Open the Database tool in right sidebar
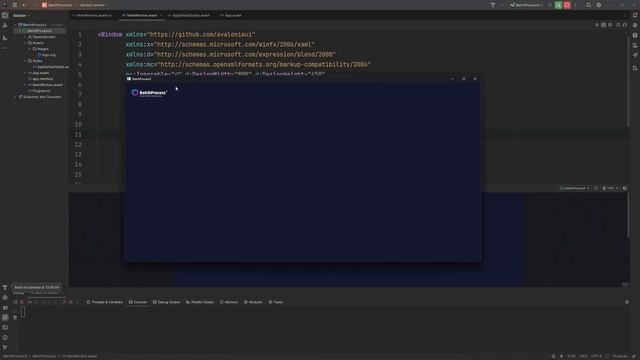Screen dimensions: 640x360 tap(635, 35)
